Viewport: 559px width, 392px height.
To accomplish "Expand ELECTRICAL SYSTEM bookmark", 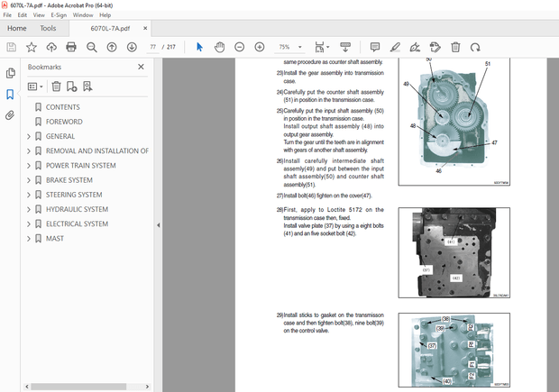I will pos(29,223).
